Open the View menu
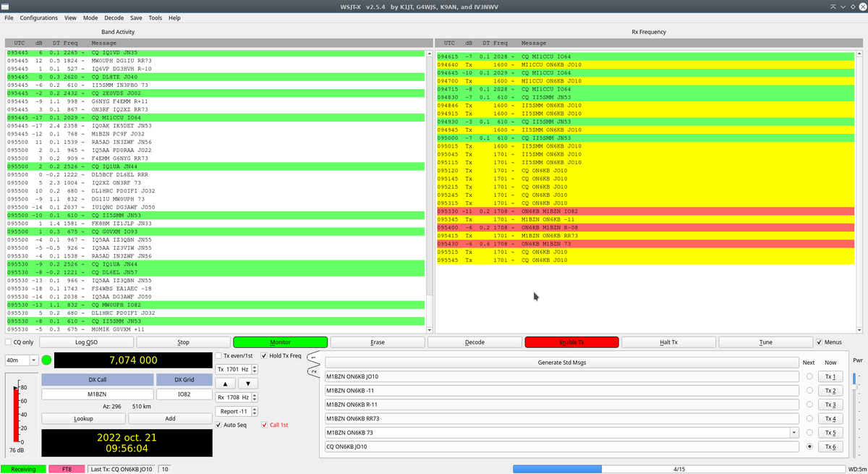Screen dimensions: 868x474 pos(70,17)
